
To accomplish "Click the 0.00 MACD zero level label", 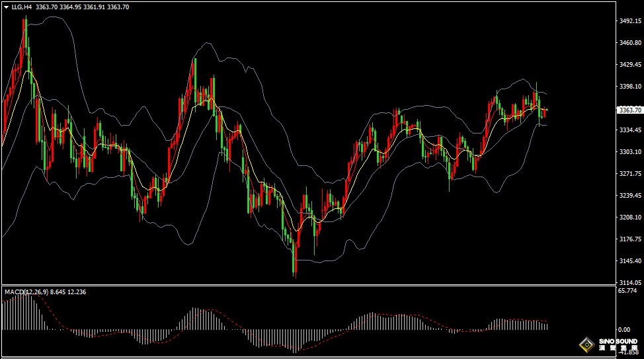I will click(624, 329).
